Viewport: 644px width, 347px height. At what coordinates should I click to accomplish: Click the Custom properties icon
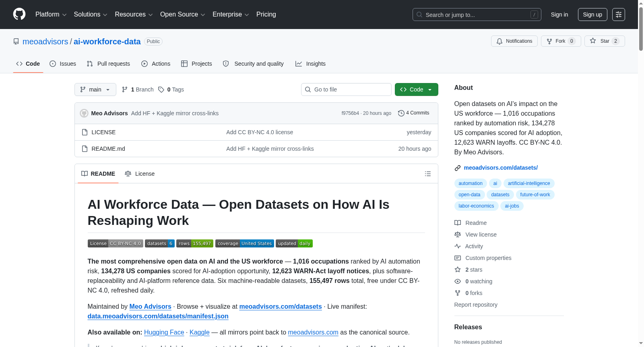pyautogui.click(x=458, y=258)
